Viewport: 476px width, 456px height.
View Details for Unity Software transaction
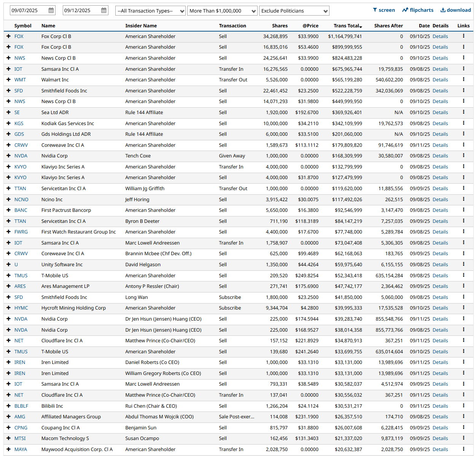pyautogui.click(x=440, y=264)
